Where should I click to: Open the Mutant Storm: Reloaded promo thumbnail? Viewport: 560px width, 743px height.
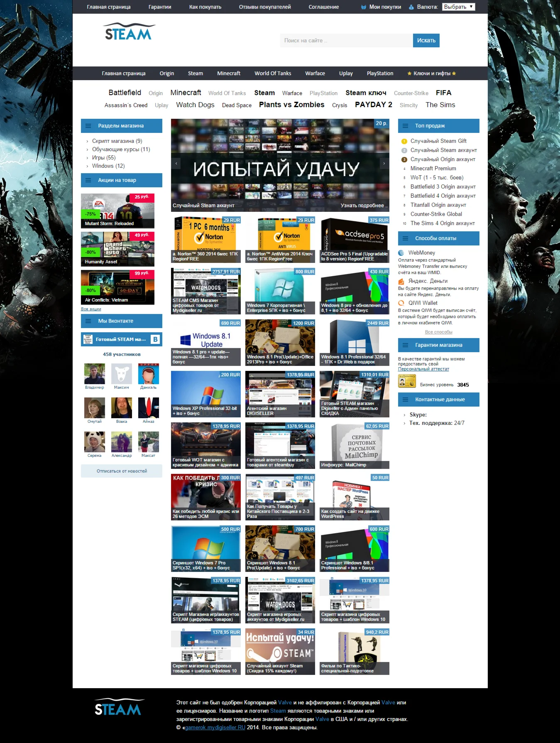click(x=117, y=211)
